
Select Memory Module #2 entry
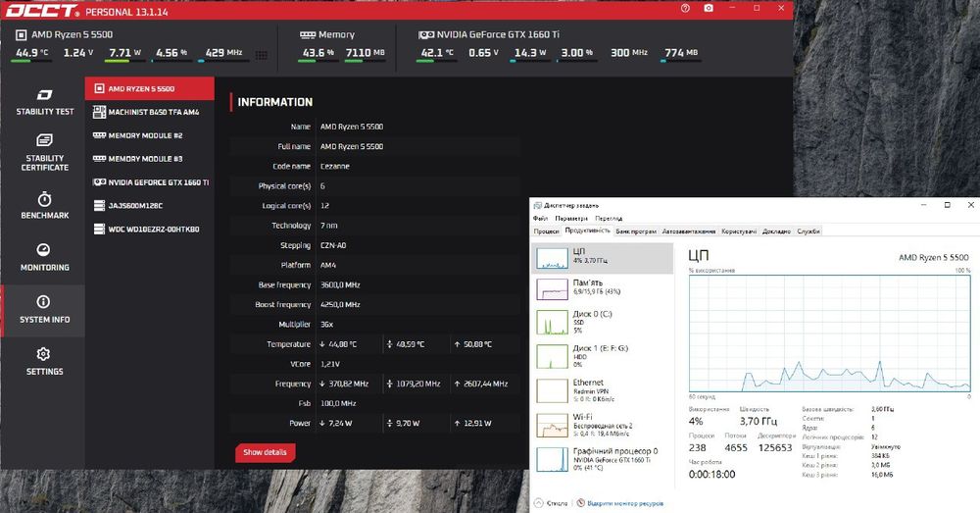coord(150,135)
